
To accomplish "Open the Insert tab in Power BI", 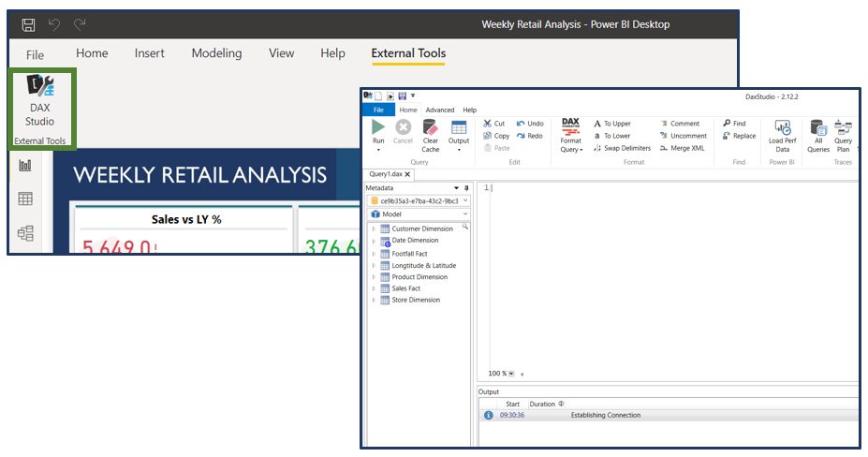I will click(x=150, y=53).
